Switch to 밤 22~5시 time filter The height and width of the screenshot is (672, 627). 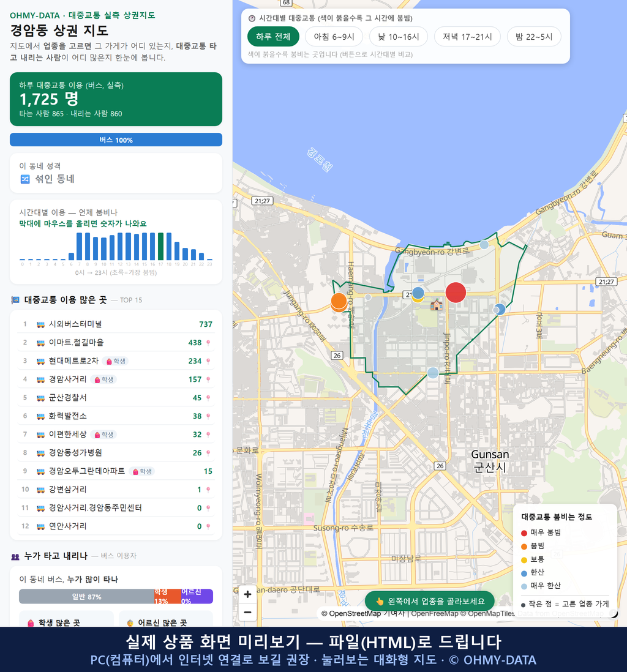click(534, 37)
